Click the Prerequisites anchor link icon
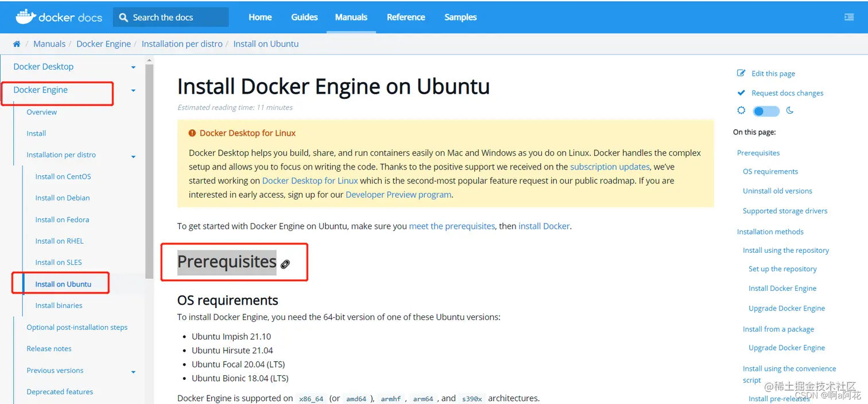The width and height of the screenshot is (868, 404). [285, 264]
